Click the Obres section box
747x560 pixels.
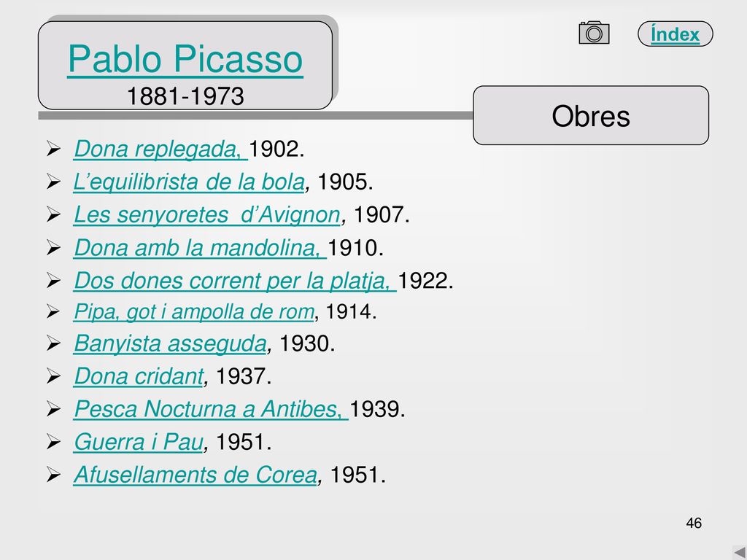[591, 115]
